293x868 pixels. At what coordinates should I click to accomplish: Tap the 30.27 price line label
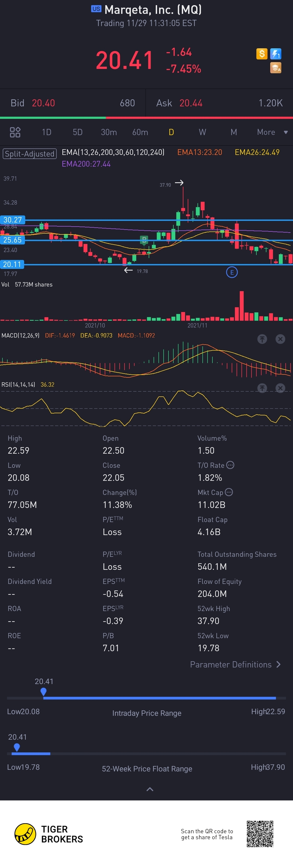click(x=12, y=220)
